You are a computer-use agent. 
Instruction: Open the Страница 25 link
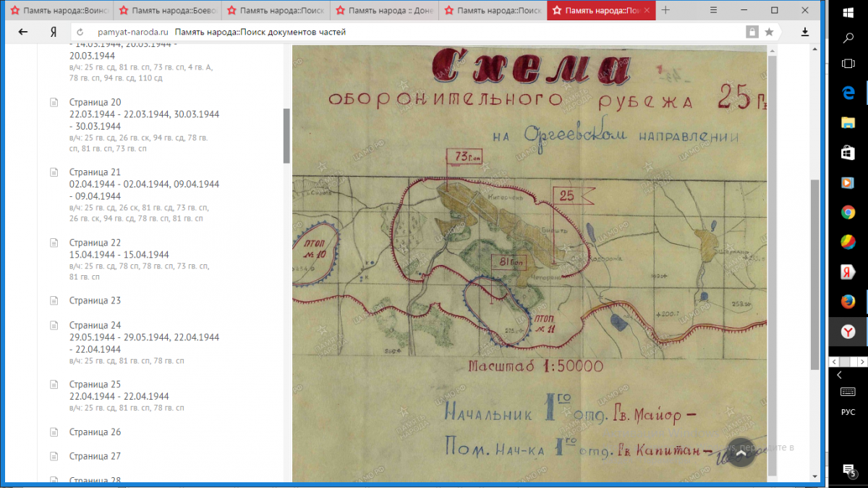[95, 384]
